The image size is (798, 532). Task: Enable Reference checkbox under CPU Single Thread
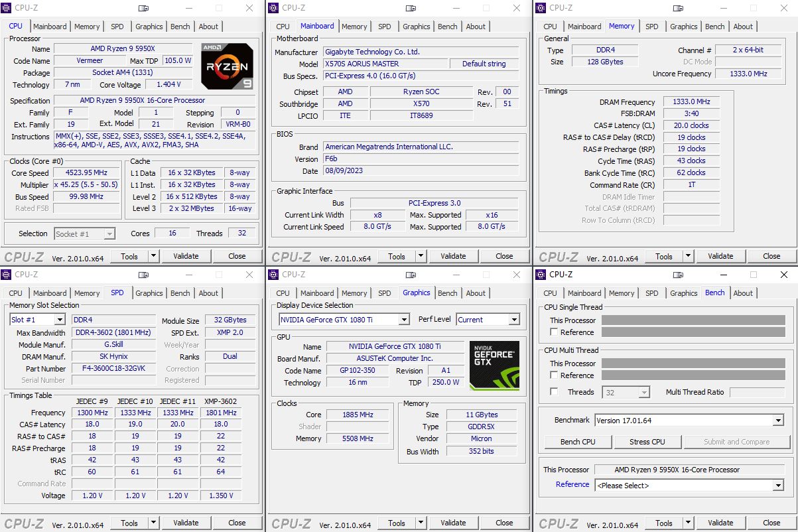pos(554,332)
